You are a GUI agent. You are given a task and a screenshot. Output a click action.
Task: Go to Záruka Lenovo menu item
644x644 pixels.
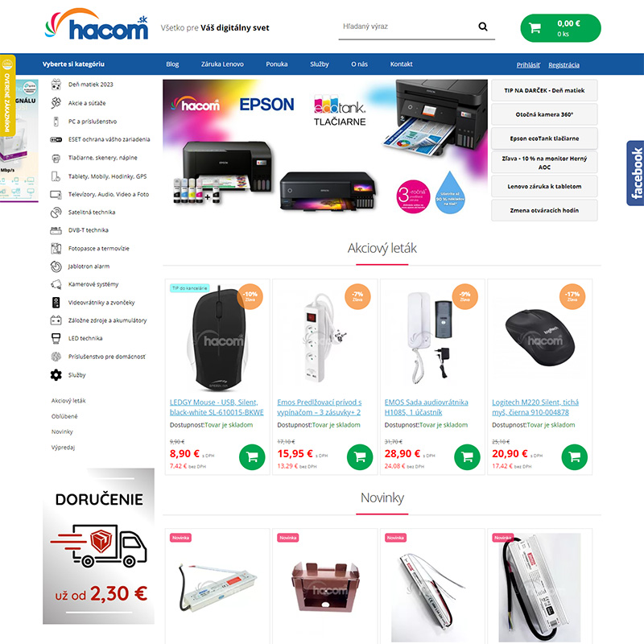pyautogui.click(x=222, y=64)
